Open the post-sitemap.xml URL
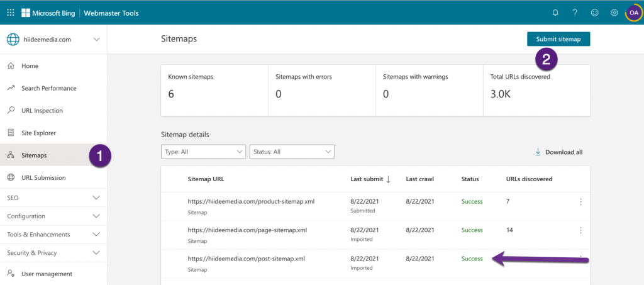This screenshot has height=285, width=644. coord(247,259)
